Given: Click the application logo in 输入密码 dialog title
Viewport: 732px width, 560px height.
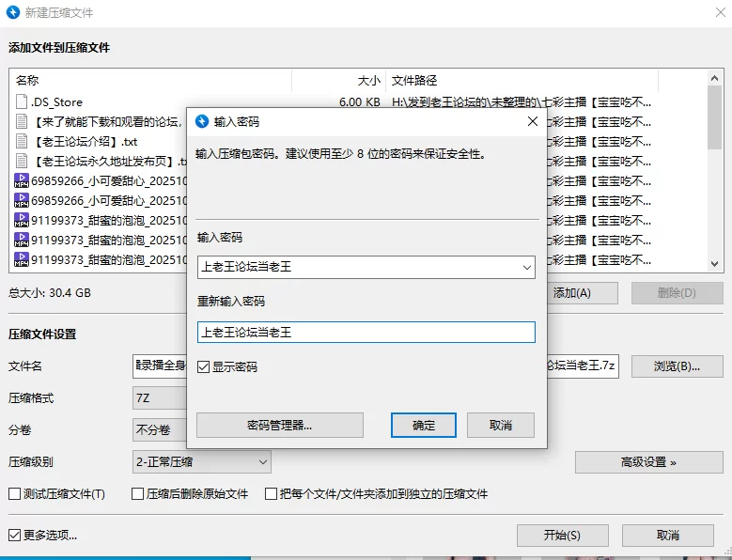Looking at the screenshot, I should click(202, 121).
